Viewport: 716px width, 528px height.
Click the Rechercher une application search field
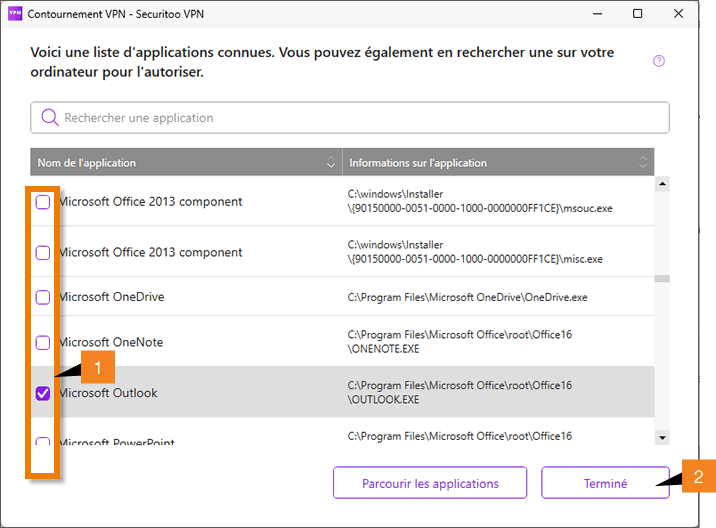pyautogui.click(x=350, y=118)
